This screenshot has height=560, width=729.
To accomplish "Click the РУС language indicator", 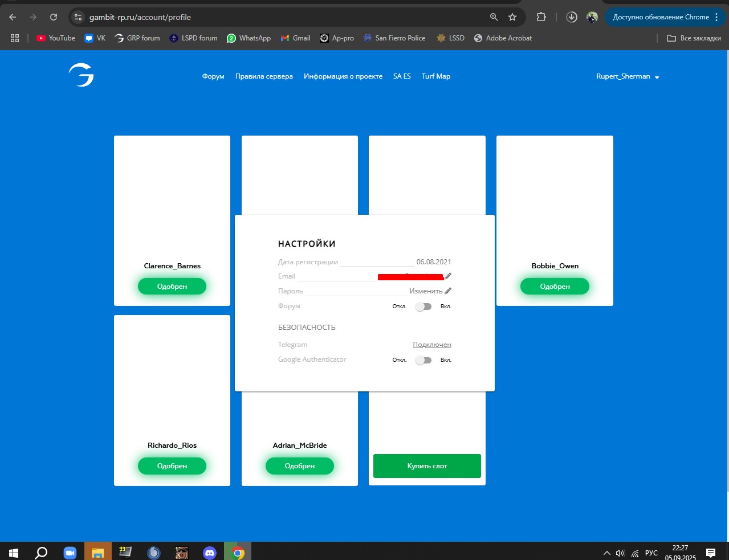I will pos(651,553).
